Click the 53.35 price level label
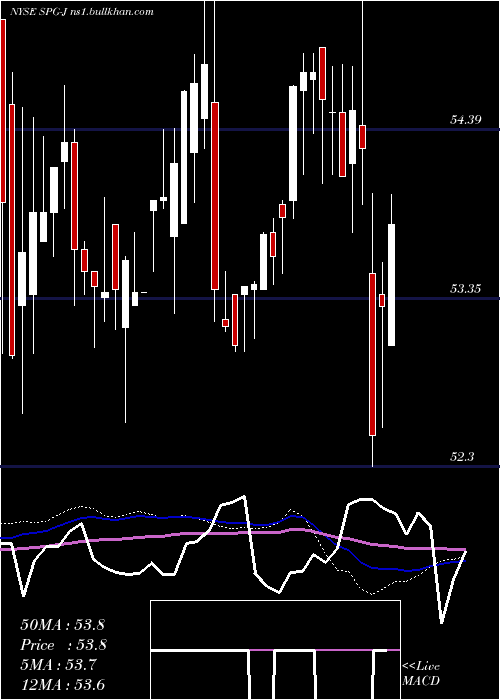This screenshot has height=700, width=500. [x=466, y=289]
